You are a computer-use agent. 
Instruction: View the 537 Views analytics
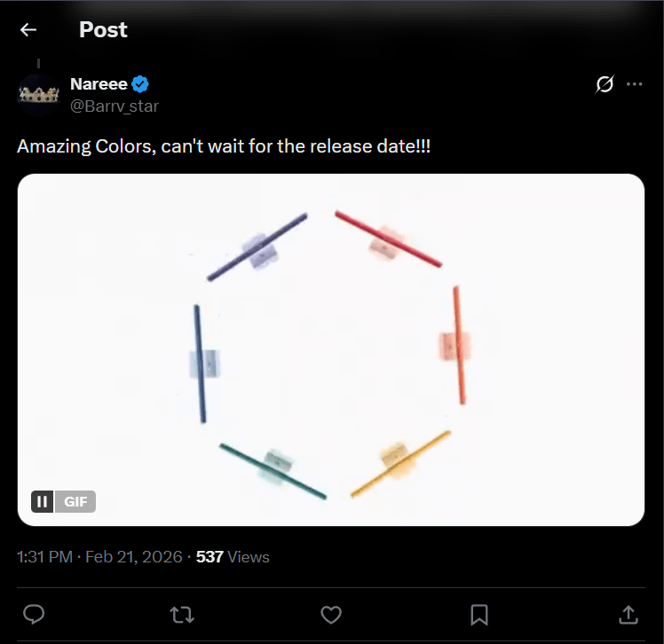233,557
